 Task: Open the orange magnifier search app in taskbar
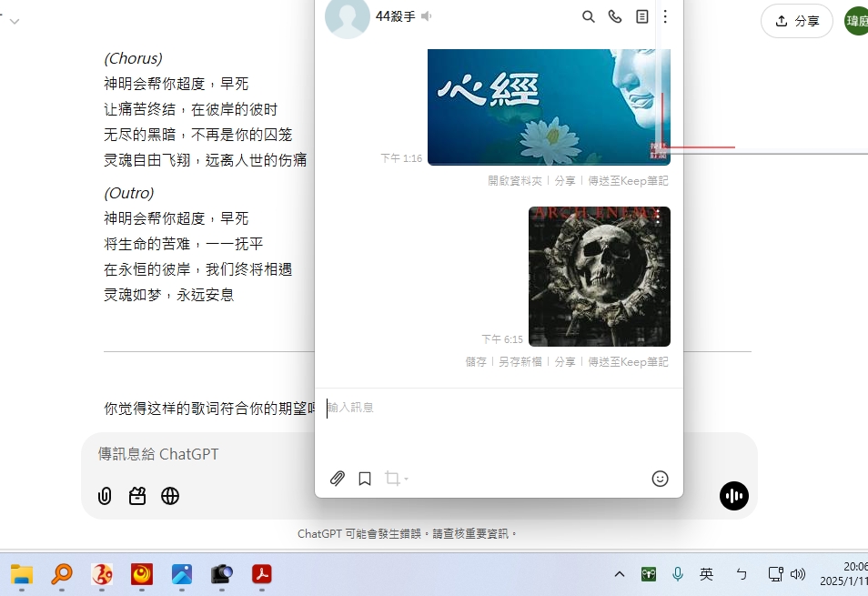pyautogui.click(x=62, y=574)
